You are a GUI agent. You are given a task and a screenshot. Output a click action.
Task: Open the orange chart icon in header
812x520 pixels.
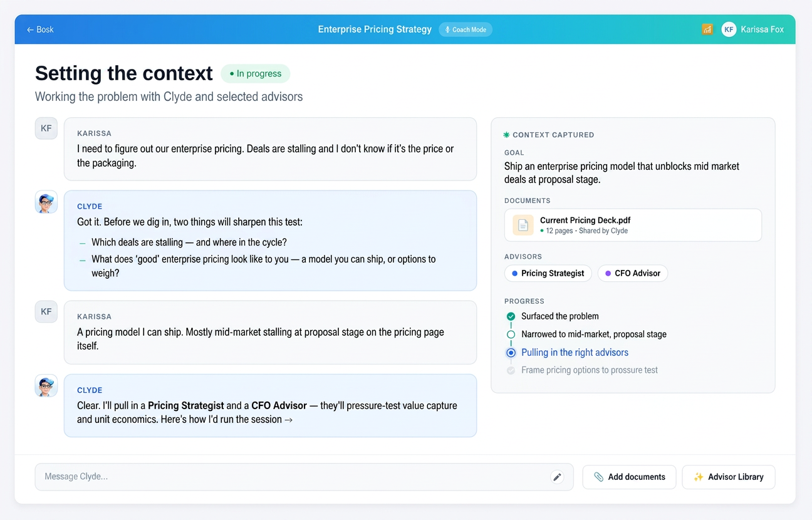coord(707,29)
